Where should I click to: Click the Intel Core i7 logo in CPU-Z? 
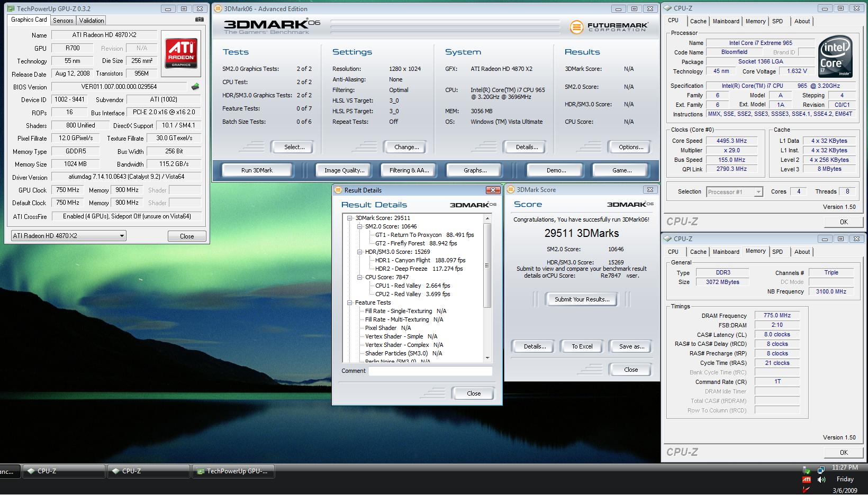pyautogui.click(x=836, y=57)
